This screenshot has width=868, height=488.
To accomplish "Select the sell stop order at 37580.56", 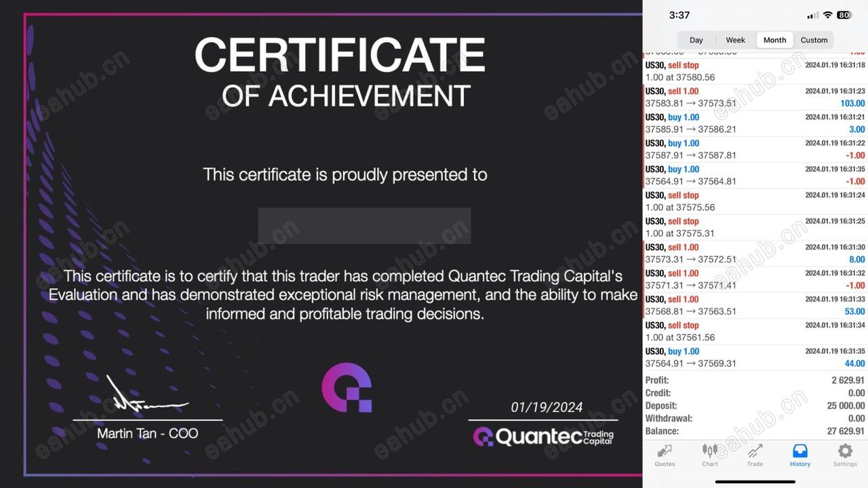I will [x=755, y=71].
